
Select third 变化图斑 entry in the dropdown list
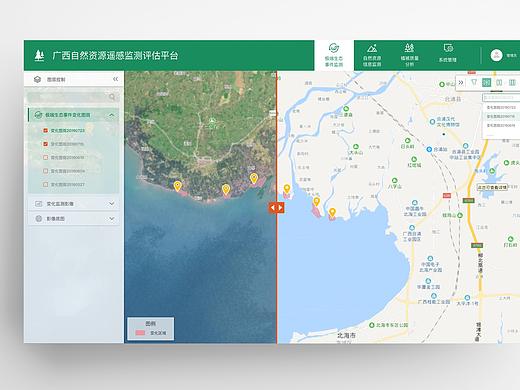pos(501,126)
